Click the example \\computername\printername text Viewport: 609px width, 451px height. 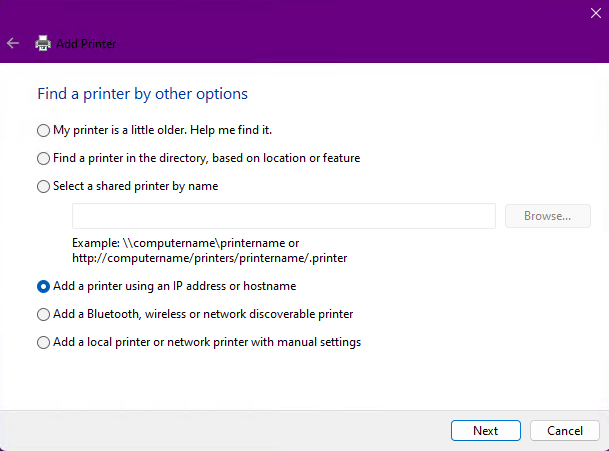(x=185, y=243)
